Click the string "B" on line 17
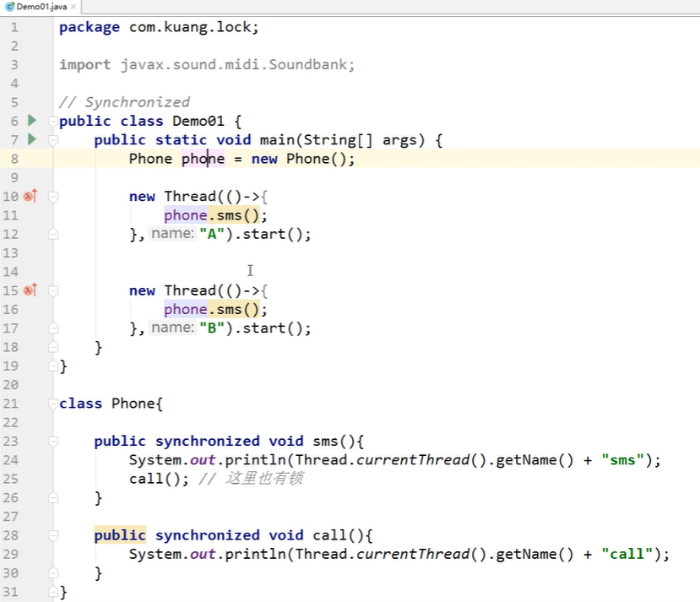Image resolution: width=700 pixels, height=602 pixels. point(212,328)
